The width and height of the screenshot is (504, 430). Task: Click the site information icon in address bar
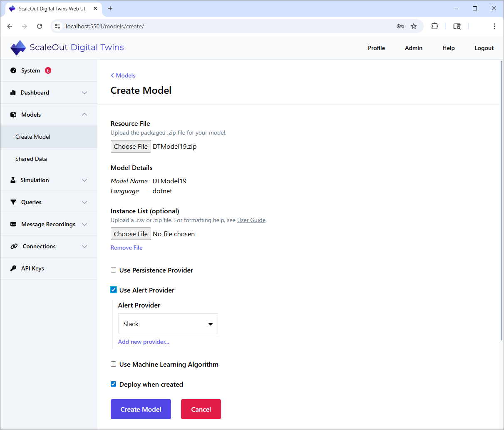tap(57, 26)
